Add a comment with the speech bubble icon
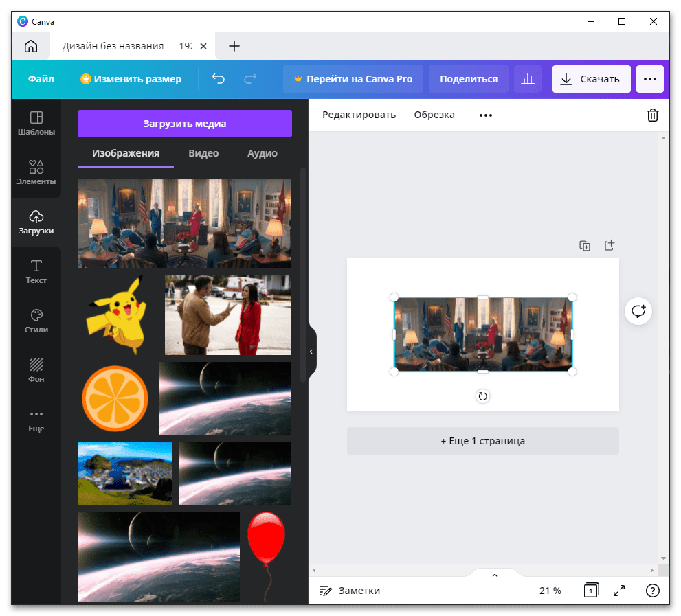Image resolution: width=681 pixels, height=616 pixels. pyautogui.click(x=638, y=311)
